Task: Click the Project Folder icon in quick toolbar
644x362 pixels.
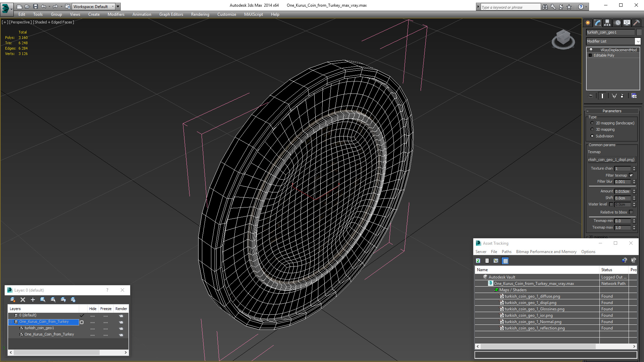Action: point(67,6)
